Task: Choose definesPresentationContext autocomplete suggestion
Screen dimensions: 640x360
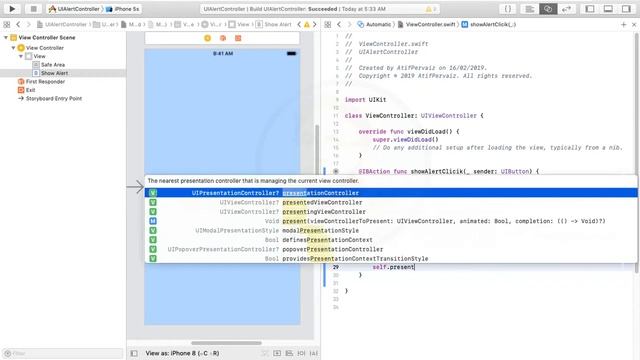Action: coord(391,240)
